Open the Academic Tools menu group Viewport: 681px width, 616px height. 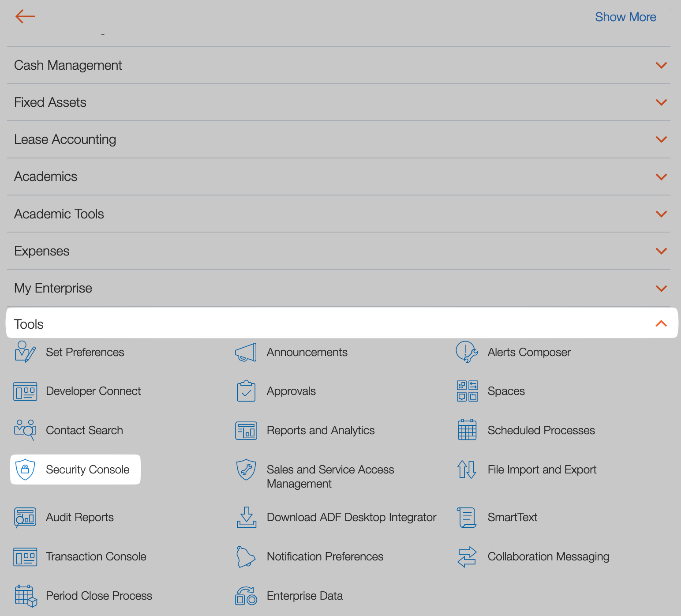click(x=59, y=214)
